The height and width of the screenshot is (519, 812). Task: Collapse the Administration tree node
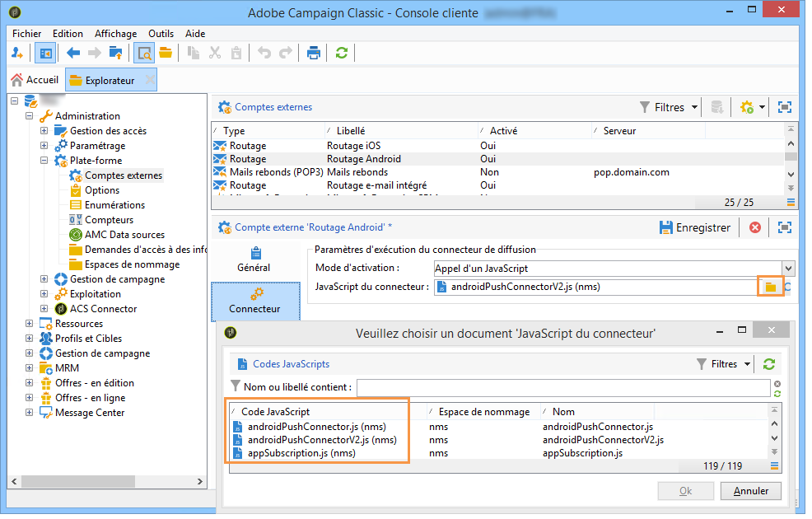(x=30, y=116)
